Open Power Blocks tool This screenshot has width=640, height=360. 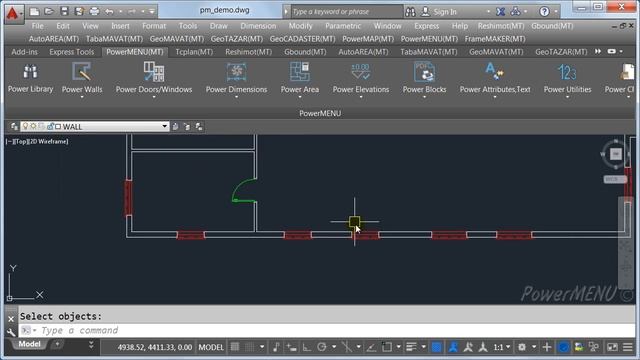[424, 79]
